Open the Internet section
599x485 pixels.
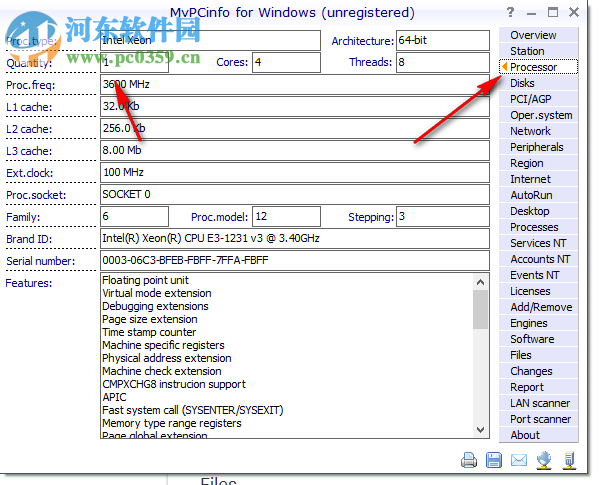[538, 179]
